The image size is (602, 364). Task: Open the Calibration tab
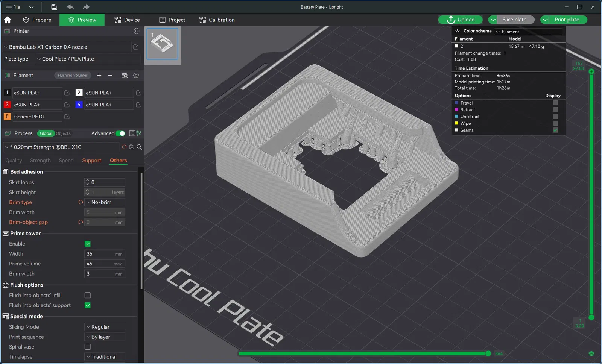(217, 20)
